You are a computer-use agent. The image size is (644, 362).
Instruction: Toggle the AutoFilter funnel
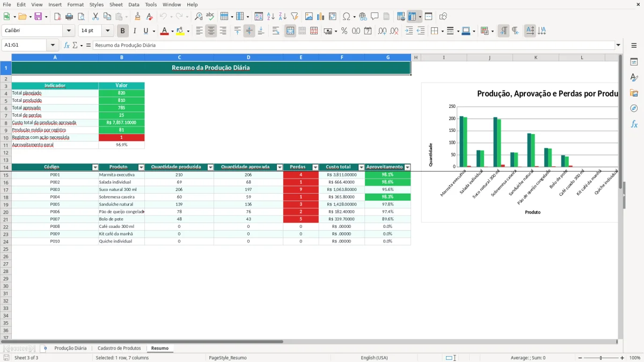coord(295,17)
